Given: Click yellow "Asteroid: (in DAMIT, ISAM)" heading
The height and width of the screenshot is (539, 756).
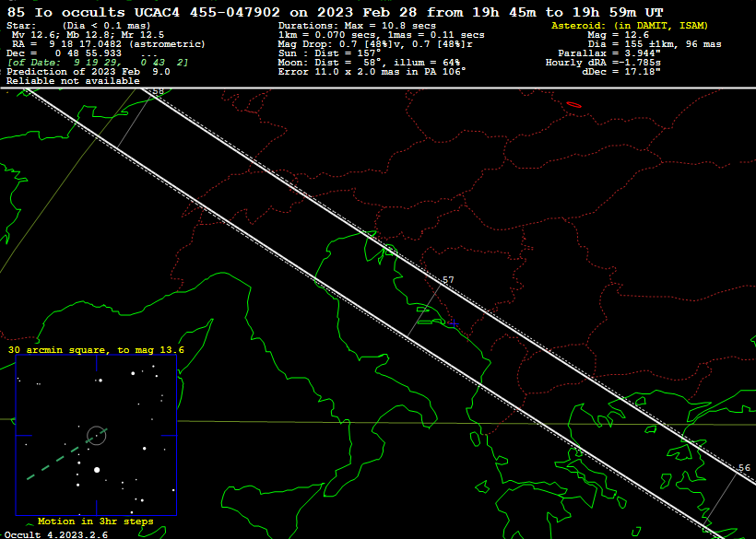Looking at the screenshot, I should [x=630, y=26].
